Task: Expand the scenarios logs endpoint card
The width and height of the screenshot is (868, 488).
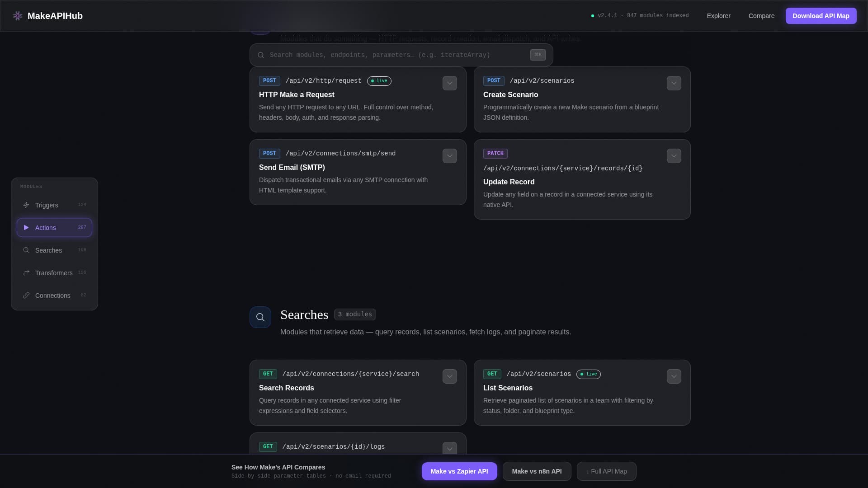Action: (450, 448)
